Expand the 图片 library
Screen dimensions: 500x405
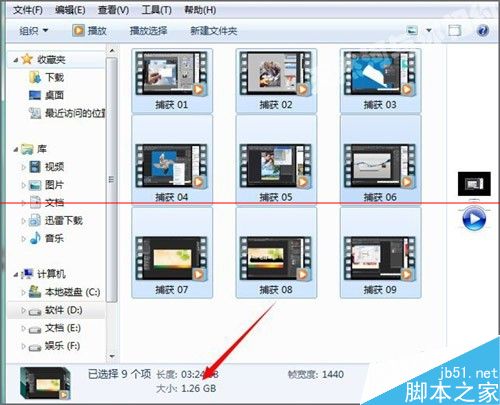click(23, 185)
